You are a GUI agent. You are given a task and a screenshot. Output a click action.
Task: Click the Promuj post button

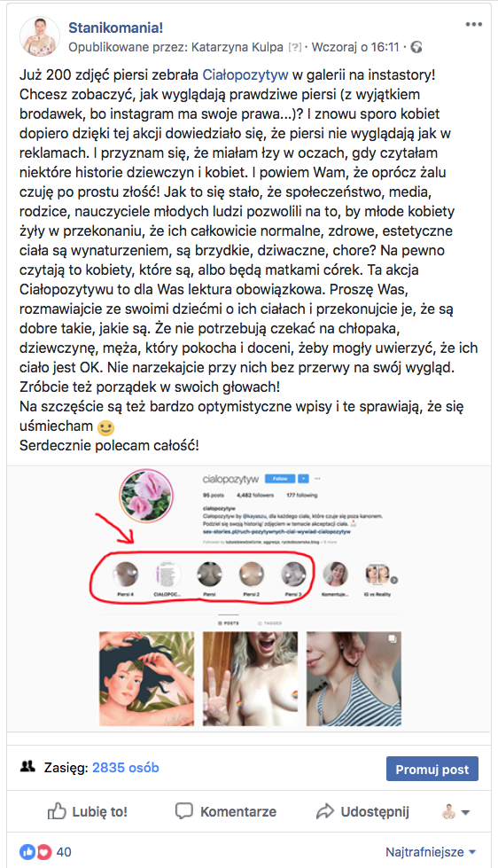[x=432, y=769]
